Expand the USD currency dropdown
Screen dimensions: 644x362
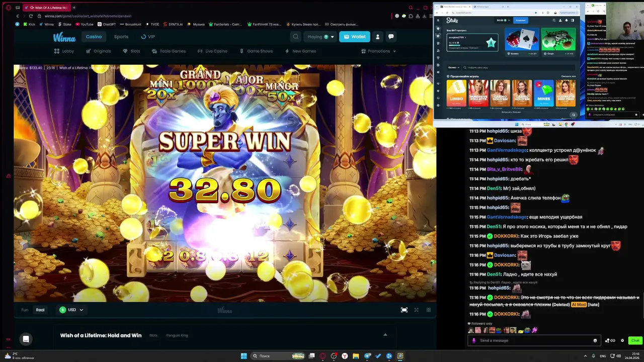pos(71,310)
